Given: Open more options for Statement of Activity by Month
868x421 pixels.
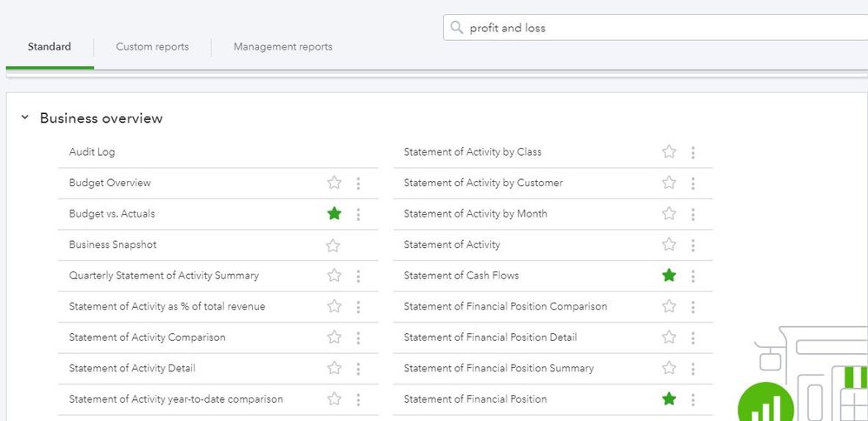Looking at the screenshot, I should [x=692, y=214].
